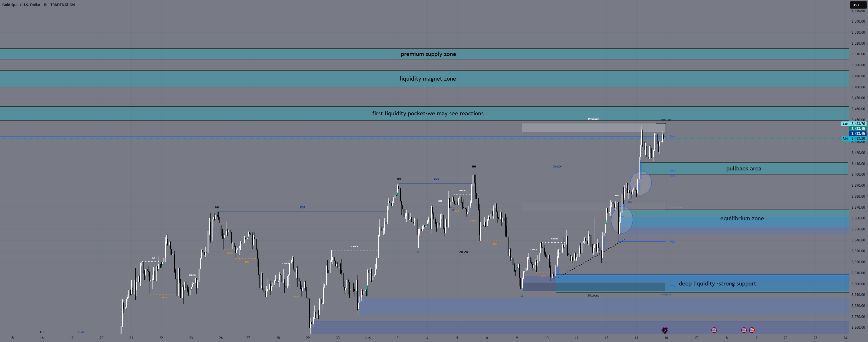This screenshot has width=868, height=342.
Task: Click the 3,500.00 price axis value
Action: (858, 65)
